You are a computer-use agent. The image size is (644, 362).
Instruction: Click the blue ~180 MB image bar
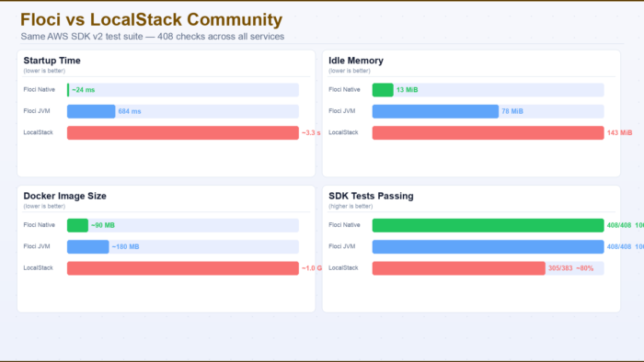(x=88, y=246)
